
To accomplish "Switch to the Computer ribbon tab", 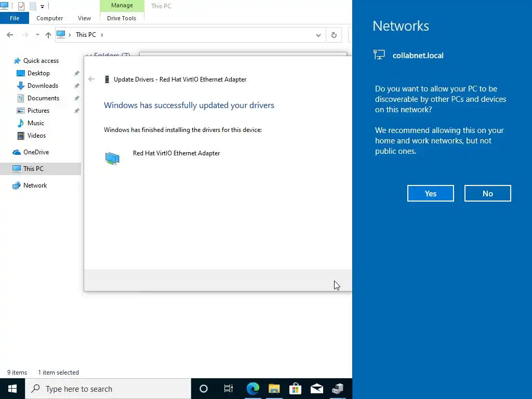I will [x=49, y=18].
